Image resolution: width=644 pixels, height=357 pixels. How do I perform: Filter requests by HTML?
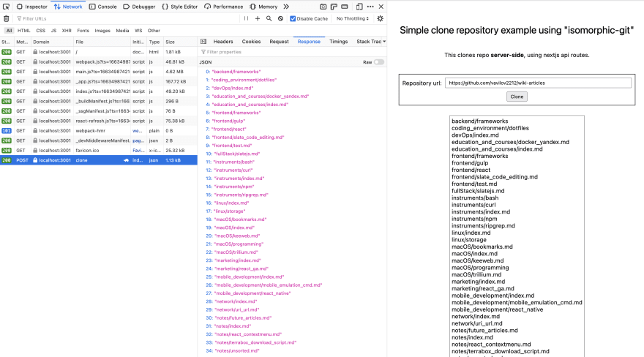[x=24, y=31]
